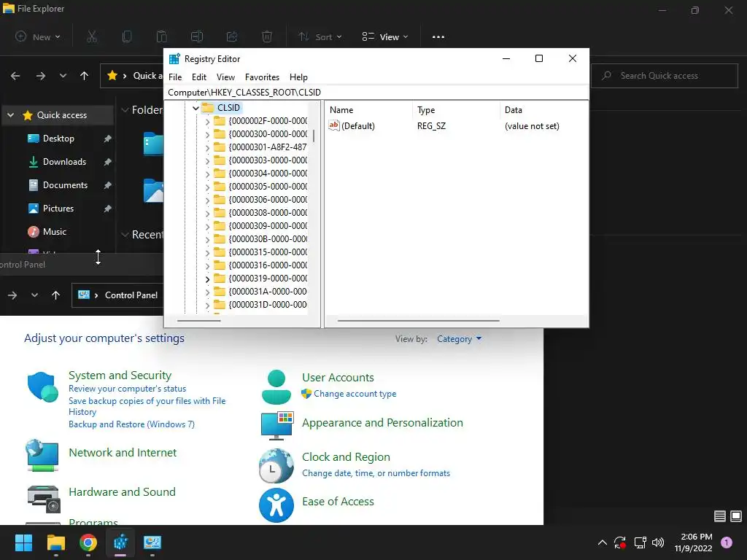Select Music in Quick access pane

pos(54,232)
